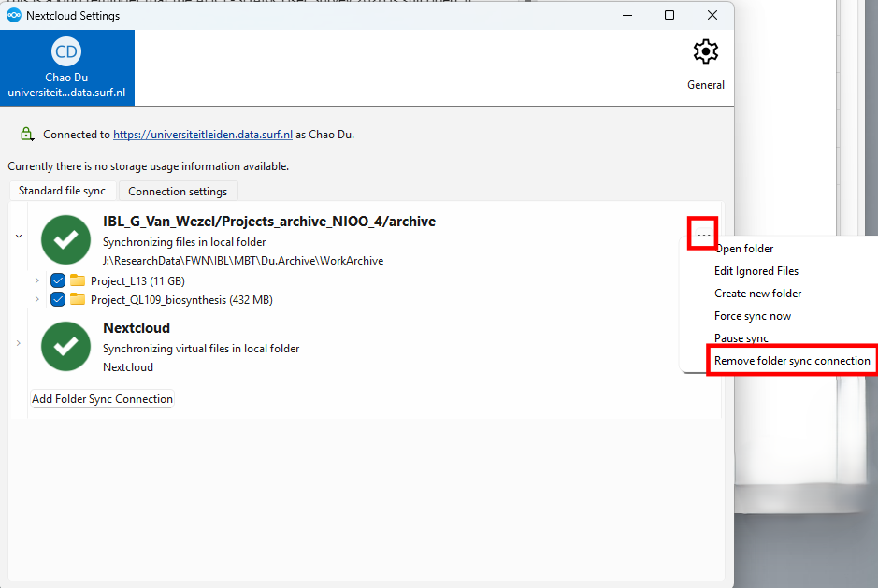Click green sync status icon for Nextcloud folder
Image resolution: width=878 pixels, height=588 pixels.
coord(66,346)
